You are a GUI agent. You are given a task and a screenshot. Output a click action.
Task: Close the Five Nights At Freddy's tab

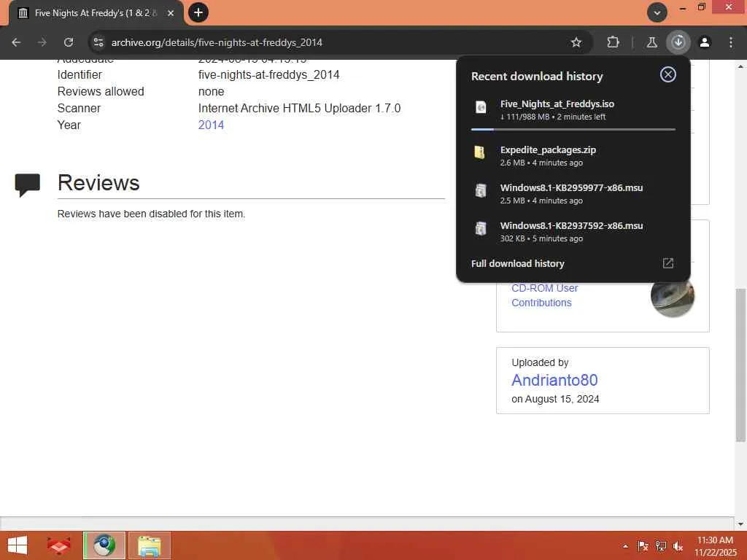[x=171, y=13]
